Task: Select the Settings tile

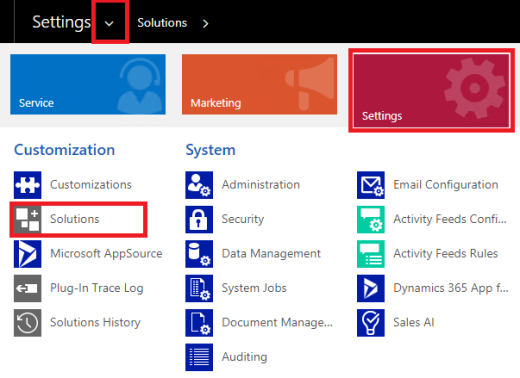Action: click(431, 91)
